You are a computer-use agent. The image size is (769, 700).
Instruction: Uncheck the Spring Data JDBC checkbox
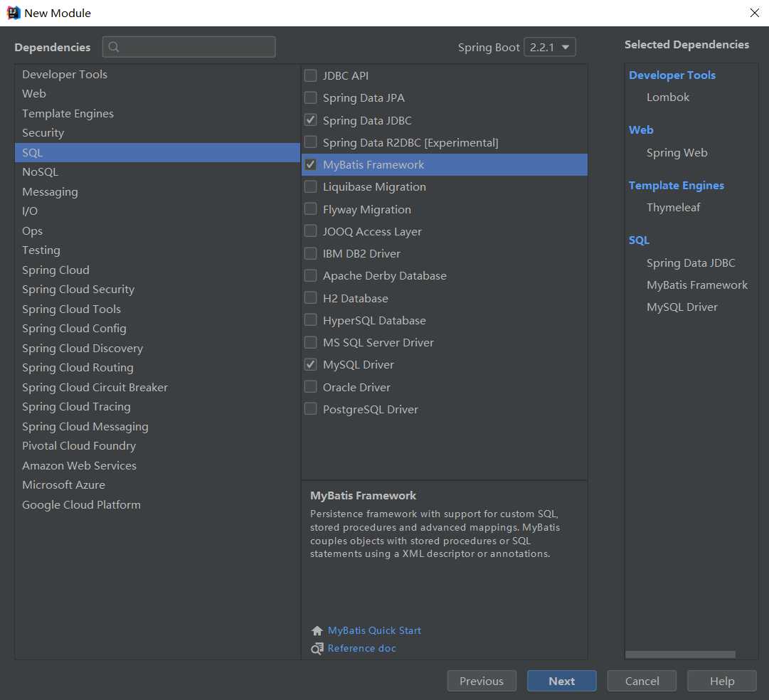pyautogui.click(x=311, y=120)
